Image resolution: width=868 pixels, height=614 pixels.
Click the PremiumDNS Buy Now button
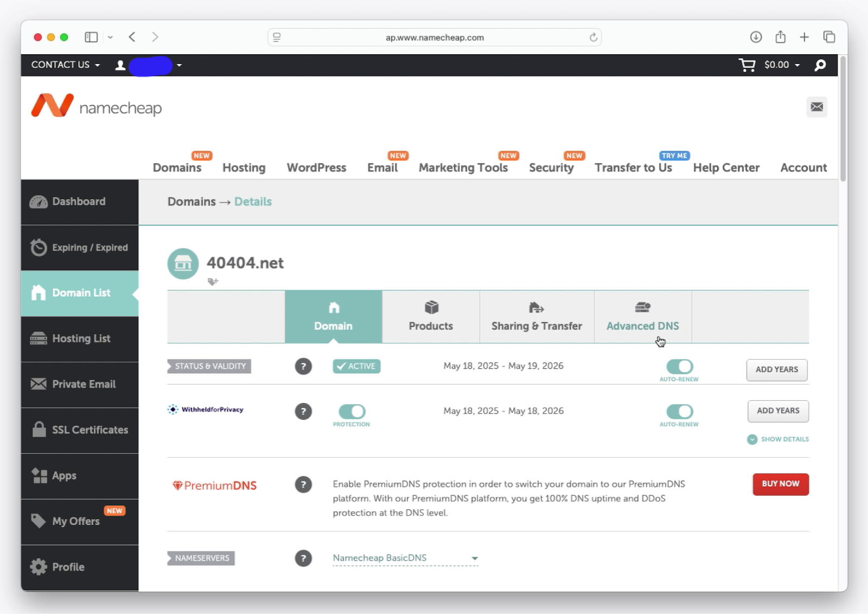pos(780,484)
